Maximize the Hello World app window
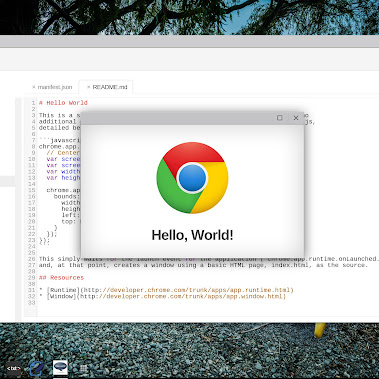Viewport: 379px width, 379px height. click(x=280, y=118)
